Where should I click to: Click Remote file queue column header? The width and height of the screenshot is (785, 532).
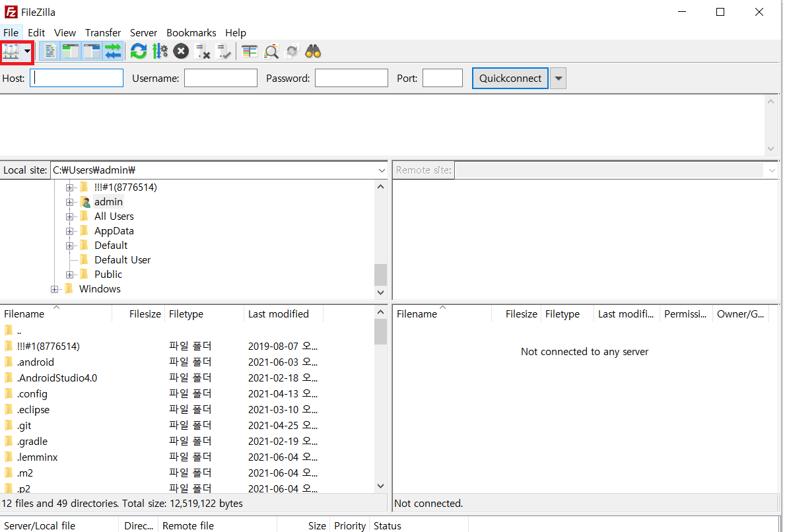(217, 525)
